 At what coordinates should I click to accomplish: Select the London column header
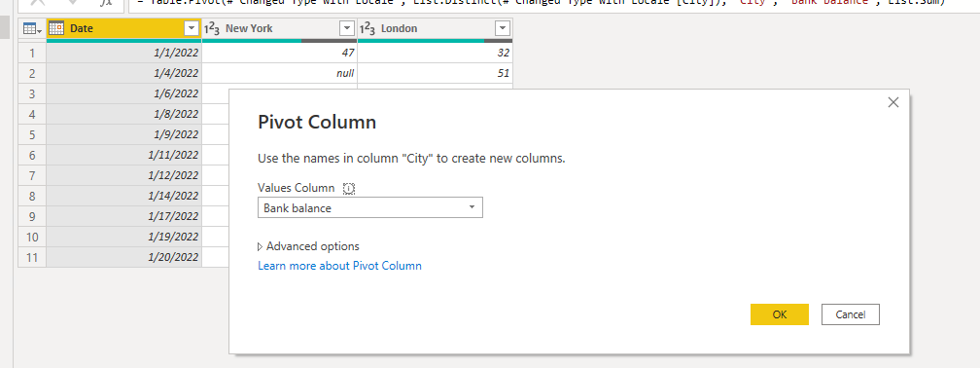click(x=435, y=29)
